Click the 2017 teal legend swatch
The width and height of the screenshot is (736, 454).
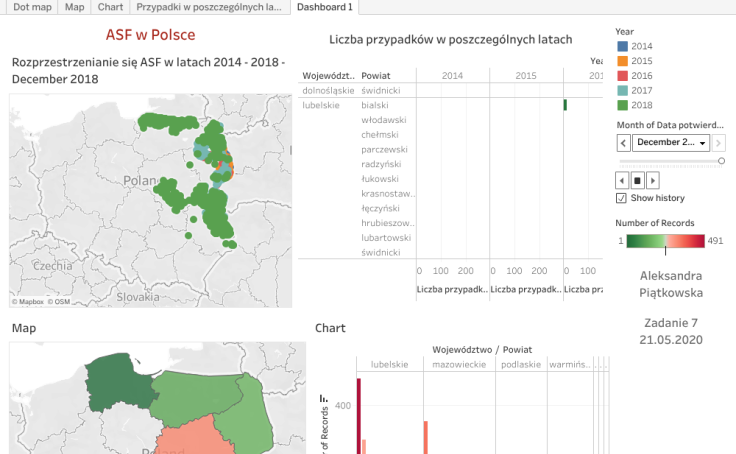pos(622,90)
